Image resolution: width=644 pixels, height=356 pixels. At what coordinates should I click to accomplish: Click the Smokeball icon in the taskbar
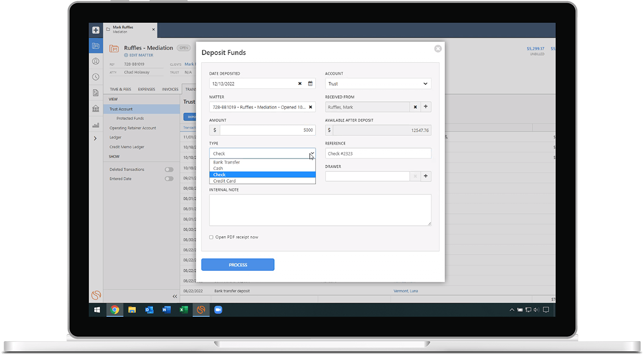click(x=201, y=310)
